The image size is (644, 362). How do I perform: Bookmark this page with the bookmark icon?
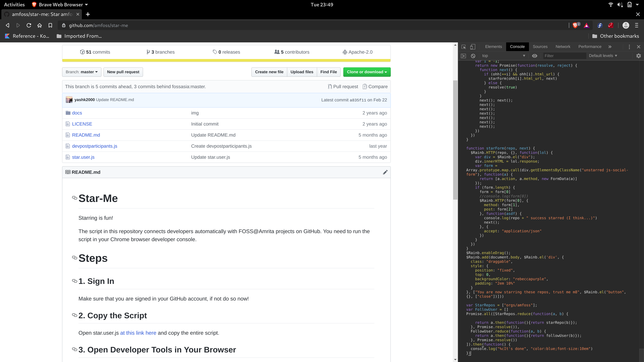[50, 25]
